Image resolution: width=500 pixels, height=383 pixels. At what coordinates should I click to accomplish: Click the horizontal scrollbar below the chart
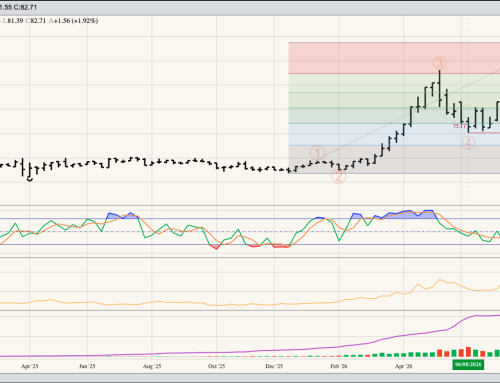click(250, 378)
